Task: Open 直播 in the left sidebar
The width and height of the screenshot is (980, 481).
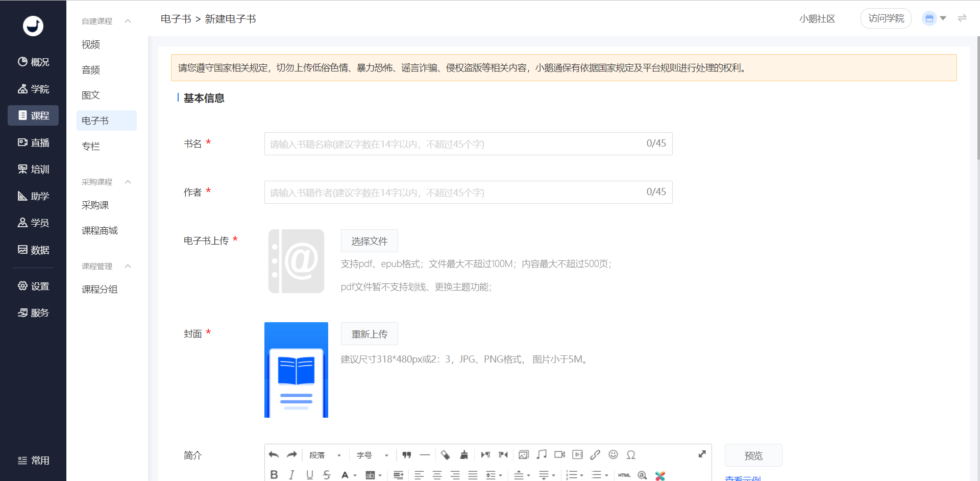Action: 34,142
